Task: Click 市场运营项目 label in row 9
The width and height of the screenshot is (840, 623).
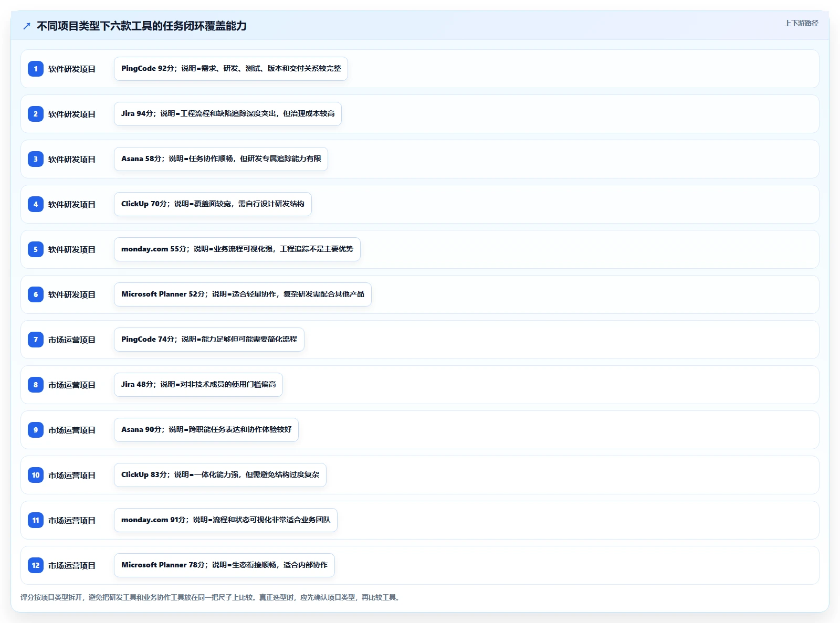Action: 72,430
